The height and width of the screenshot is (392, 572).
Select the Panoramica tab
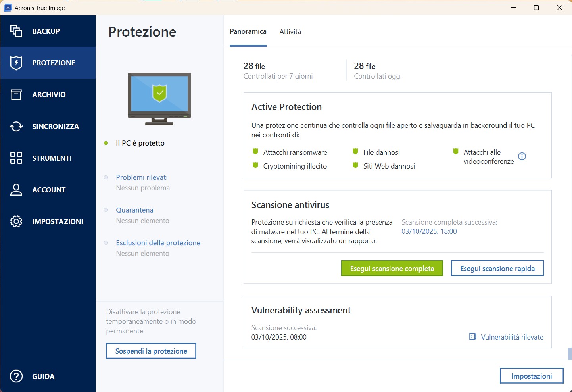coord(248,32)
